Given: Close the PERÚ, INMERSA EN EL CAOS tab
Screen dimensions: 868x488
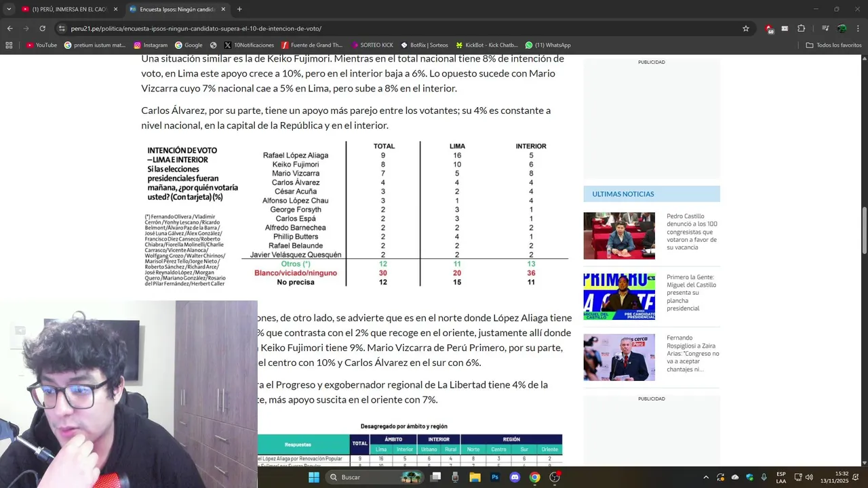Looking at the screenshot, I should [x=115, y=9].
